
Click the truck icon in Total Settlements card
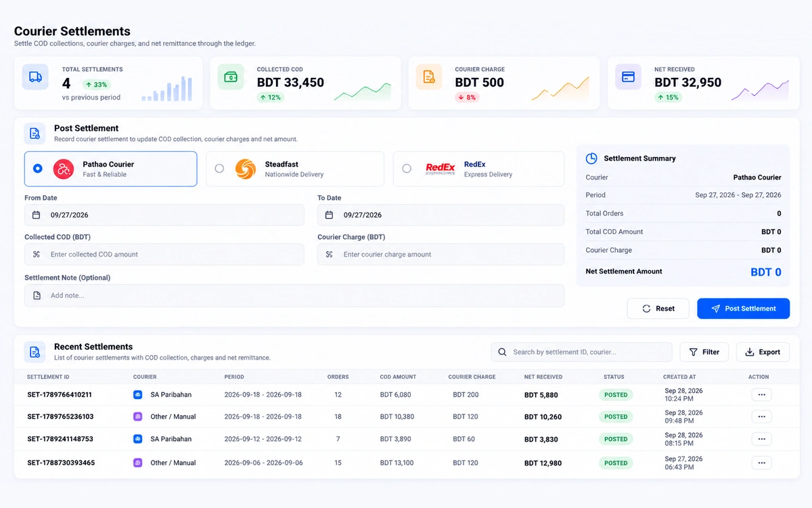[35, 77]
